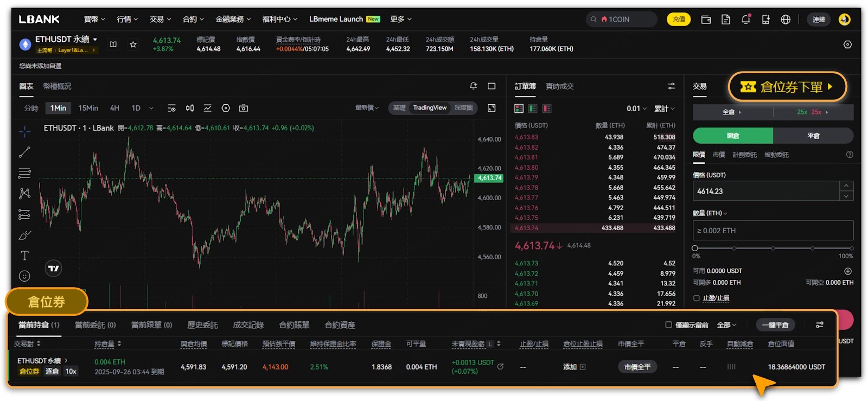
Task: Click the quantity percentage slider handle
Action: pyautogui.click(x=695, y=248)
